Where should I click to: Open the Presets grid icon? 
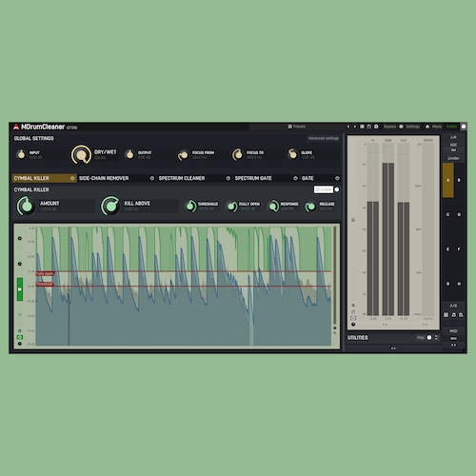coord(289,127)
